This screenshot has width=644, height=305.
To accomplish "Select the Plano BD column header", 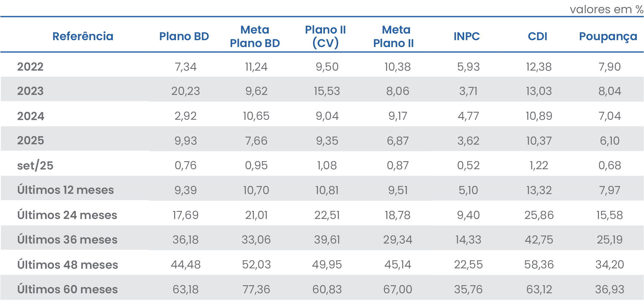I will point(184,36).
